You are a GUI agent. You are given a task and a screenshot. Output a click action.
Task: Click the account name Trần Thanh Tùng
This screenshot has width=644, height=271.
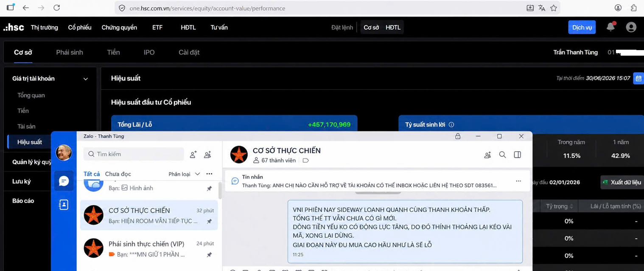(x=575, y=52)
